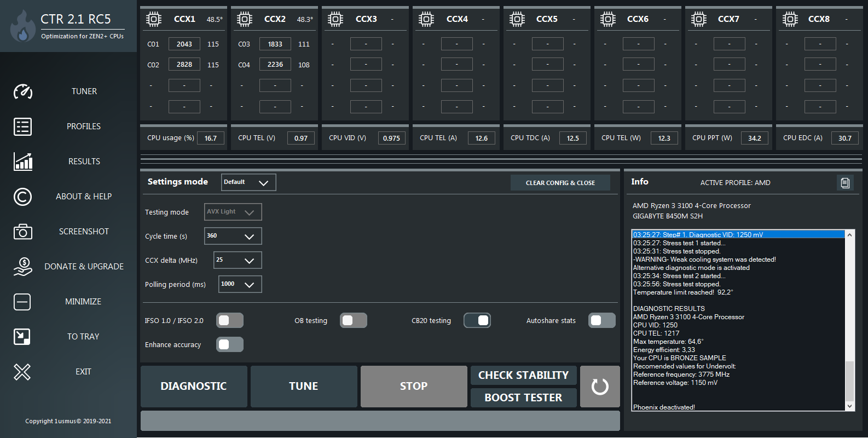
Task: Select the MINIMIZE menu label
Action: [83, 302]
